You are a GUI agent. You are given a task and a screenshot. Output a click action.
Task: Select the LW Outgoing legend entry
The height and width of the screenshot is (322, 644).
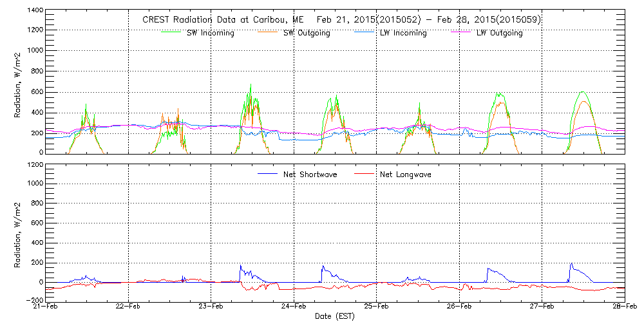coord(499,33)
